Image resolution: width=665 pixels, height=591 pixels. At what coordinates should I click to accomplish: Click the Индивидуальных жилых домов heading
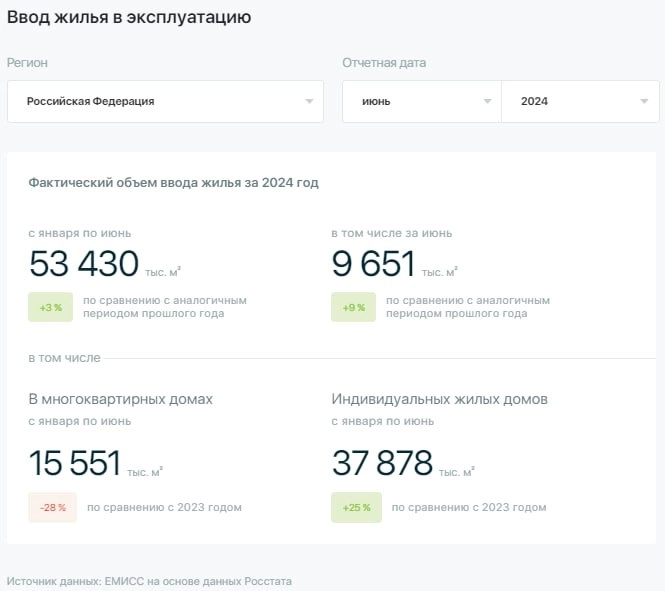coord(439,399)
